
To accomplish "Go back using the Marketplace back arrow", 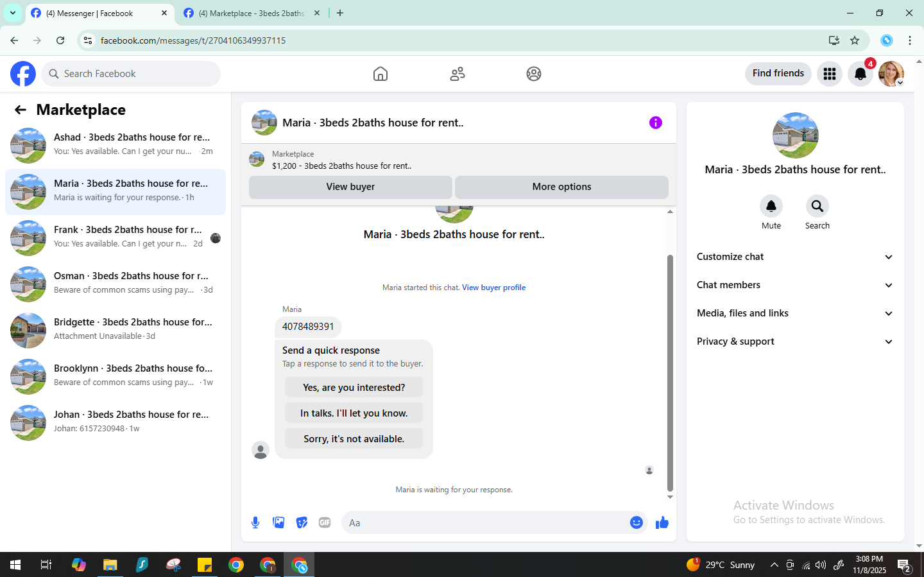I will 21,110.
